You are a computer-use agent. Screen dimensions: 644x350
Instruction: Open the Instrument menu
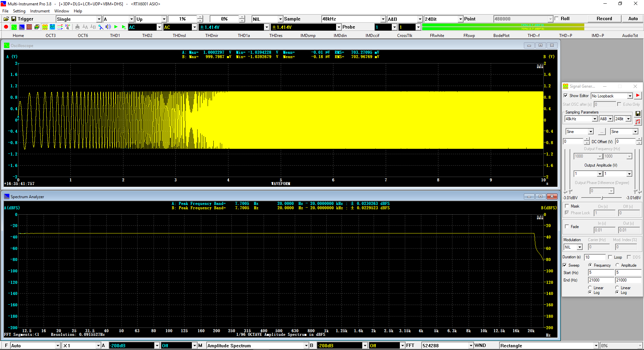tap(40, 11)
